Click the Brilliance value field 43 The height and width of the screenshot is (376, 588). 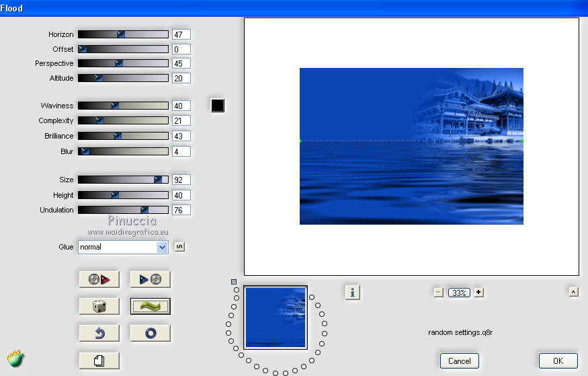pyautogui.click(x=181, y=136)
